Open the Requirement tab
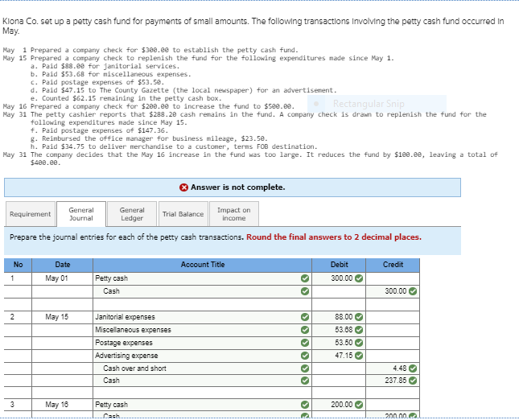519x420 pixels. pos(31,214)
